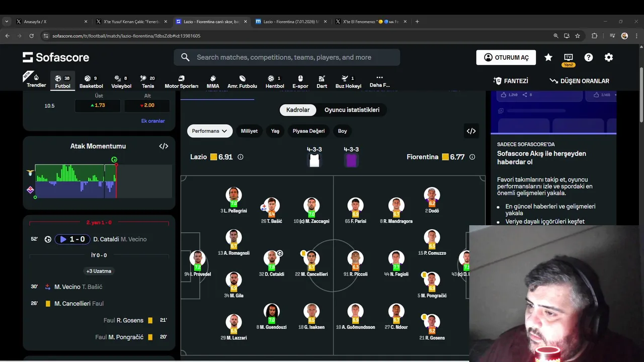Open embed code icon for Atak Momentumu
The width and height of the screenshot is (644, 362).
click(164, 146)
